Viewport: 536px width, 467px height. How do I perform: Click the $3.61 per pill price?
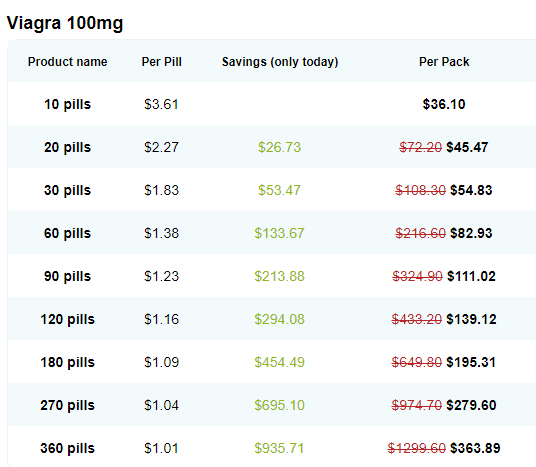(x=161, y=104)
